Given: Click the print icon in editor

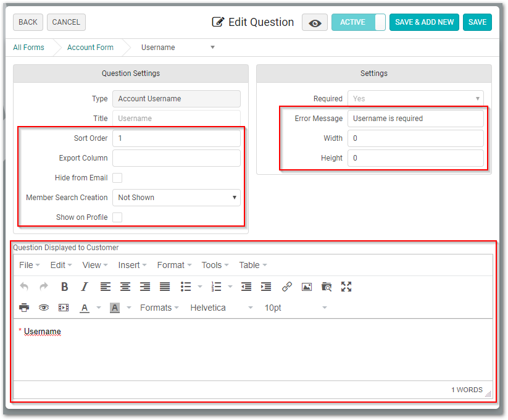Looking at the screenshot, I should pos(24,308).
